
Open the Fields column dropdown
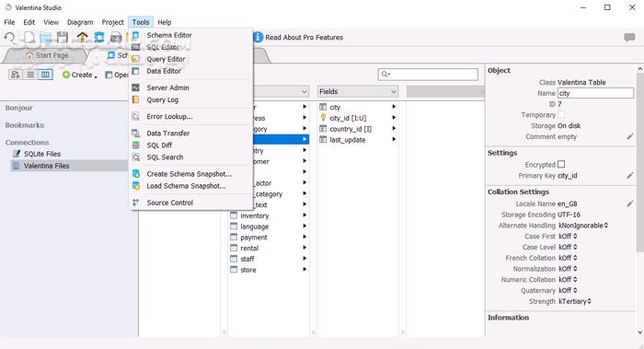(358, 92)
